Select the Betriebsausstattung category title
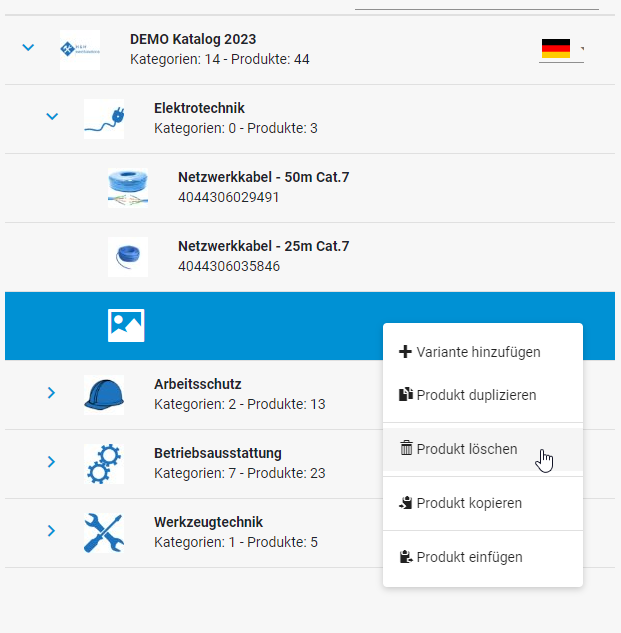Screen dimensions: 621x633 click(218, 453)
